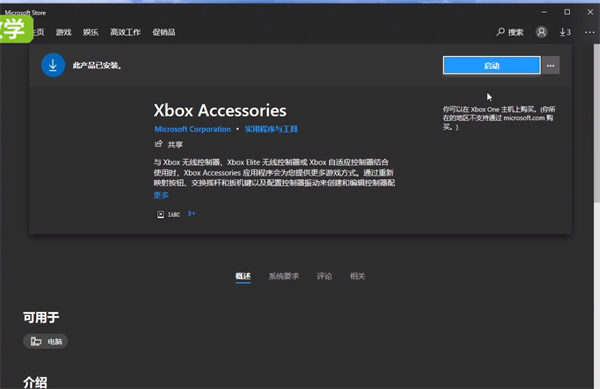
Task: Open the Microsoft Corporation publisher link
Action: pos(192,129)
